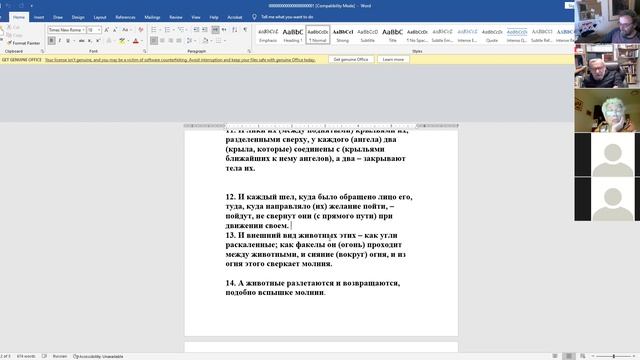The width and height of the screenshot is (640, 360).
Task: Open highlight color dropdown arrow
Action: tap(128, 40)
